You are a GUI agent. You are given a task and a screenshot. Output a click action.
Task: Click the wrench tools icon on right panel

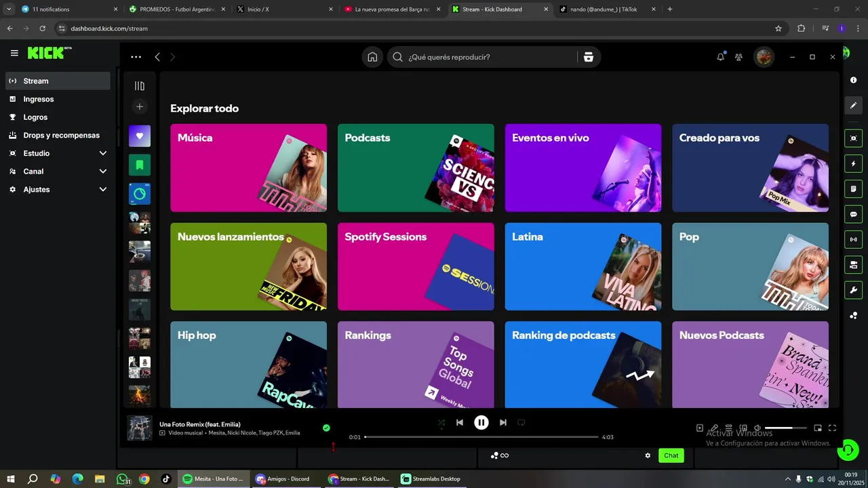(x=853, y=290)
